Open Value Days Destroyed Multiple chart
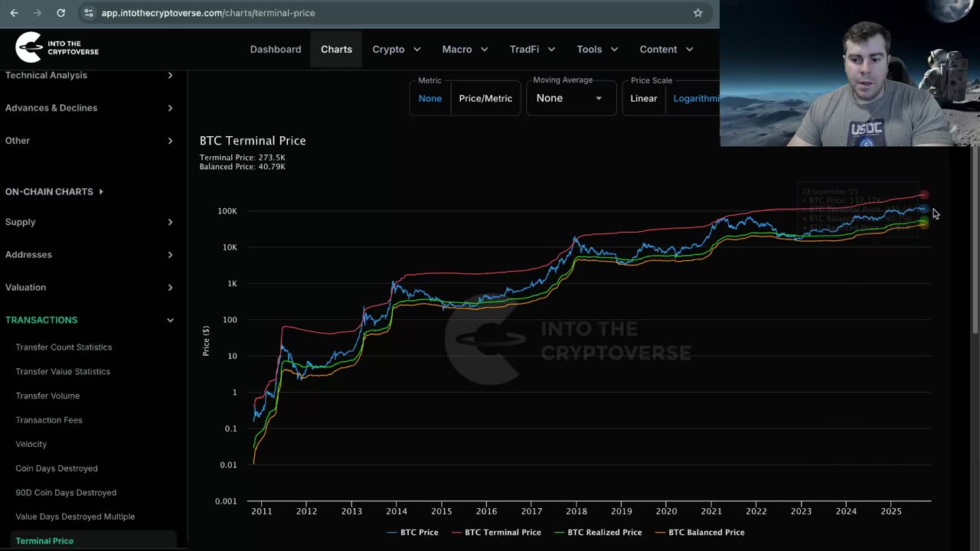The width and height of the screenshot is (980, 551). pos(75,517)
